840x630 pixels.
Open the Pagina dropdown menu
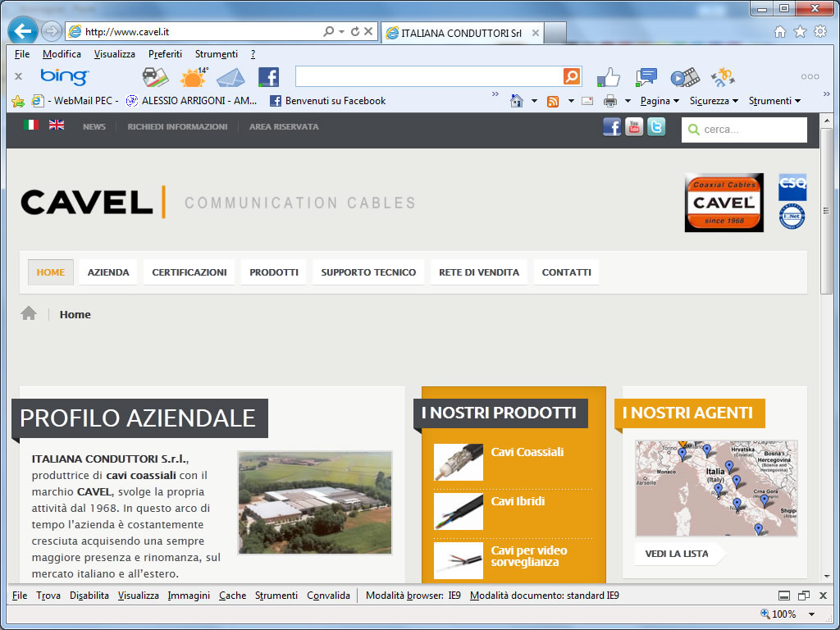(x=660, y=101)
